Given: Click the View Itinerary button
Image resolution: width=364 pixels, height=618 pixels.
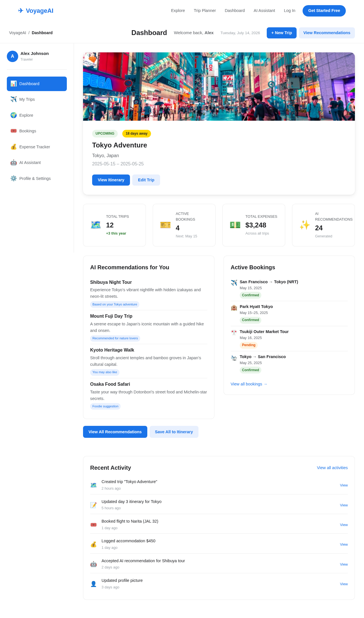Looking at the screenshot, I should pos(111,180).
